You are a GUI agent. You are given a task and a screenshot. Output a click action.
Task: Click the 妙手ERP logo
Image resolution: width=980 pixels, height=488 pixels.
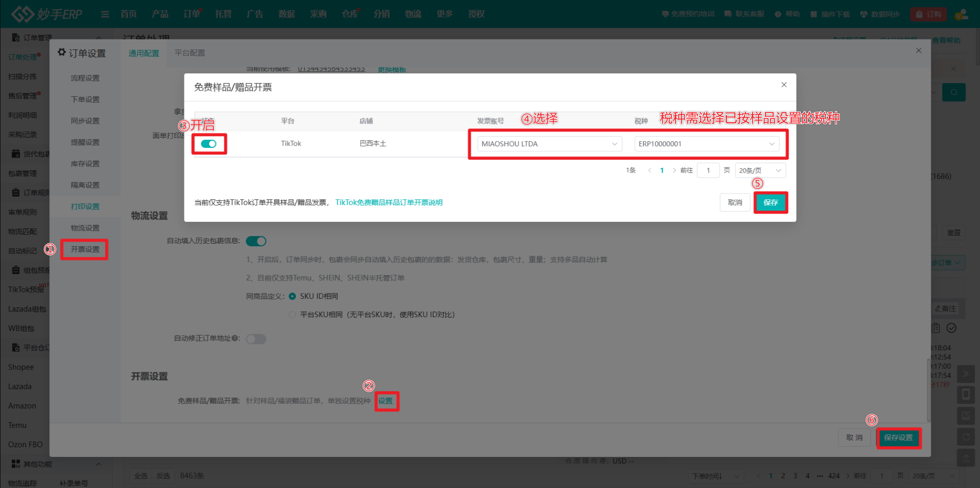47,14
